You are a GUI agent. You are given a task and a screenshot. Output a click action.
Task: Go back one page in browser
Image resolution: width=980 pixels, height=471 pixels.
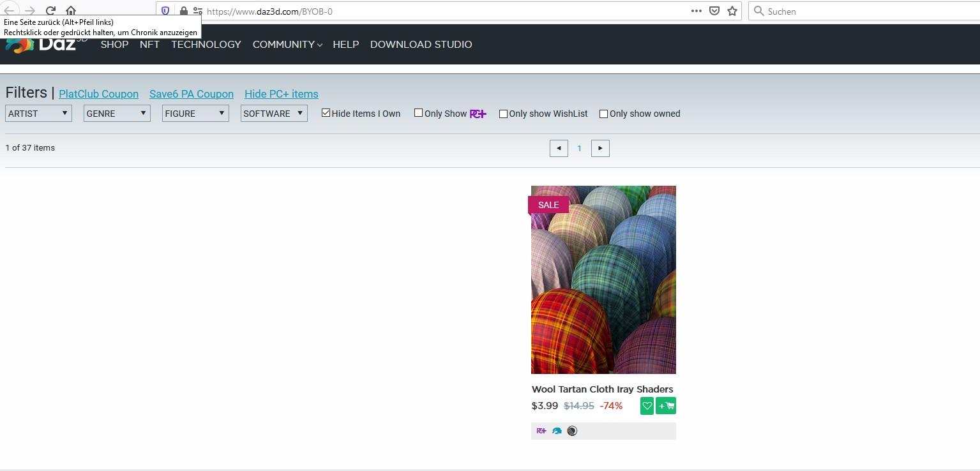coord(10,11)
